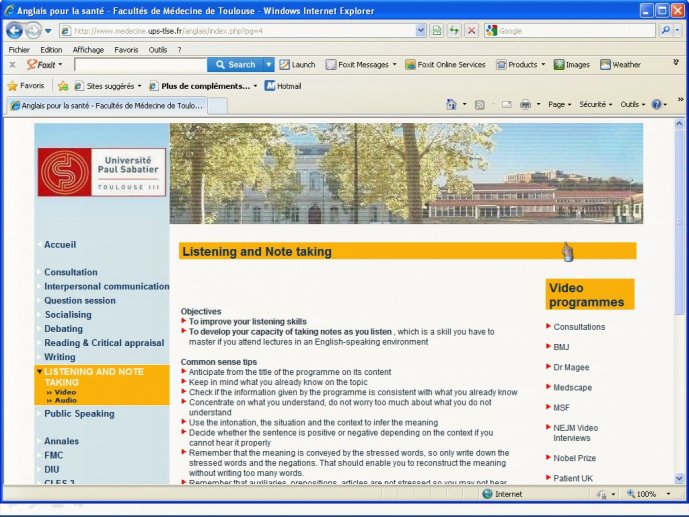Select the Anglais pour la santé tab
The height and width of the screenshot is (517, 689).
click(106, 105)
